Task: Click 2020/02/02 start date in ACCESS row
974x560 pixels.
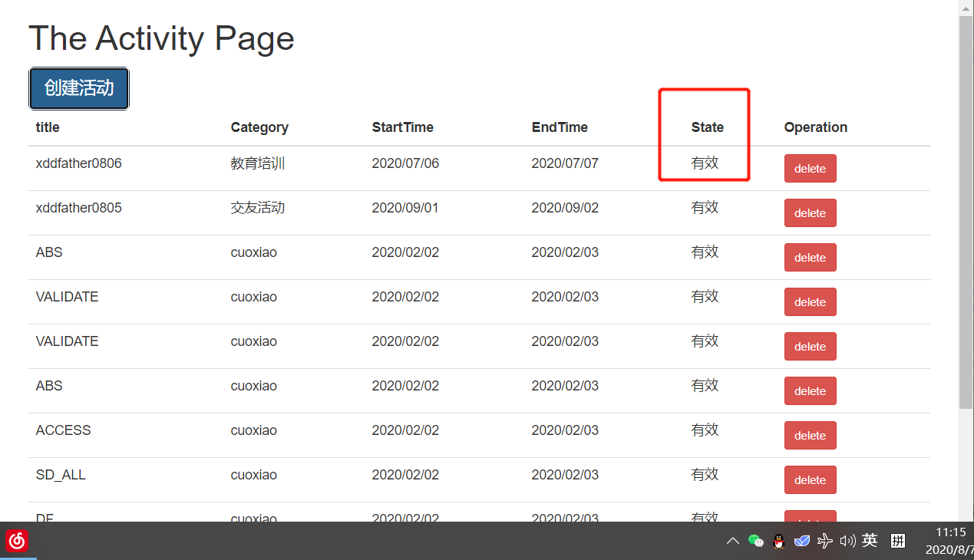Action: pos(405,430)
